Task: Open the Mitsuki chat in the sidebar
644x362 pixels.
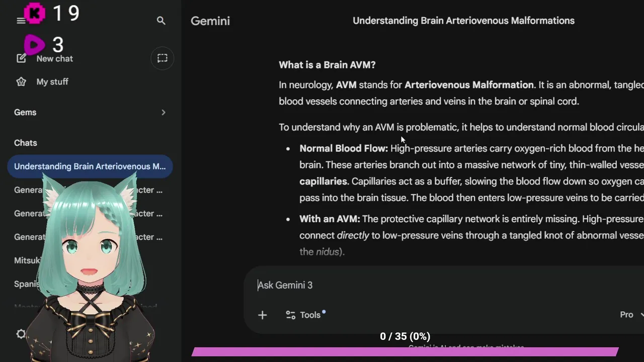Action: [27, 260]
